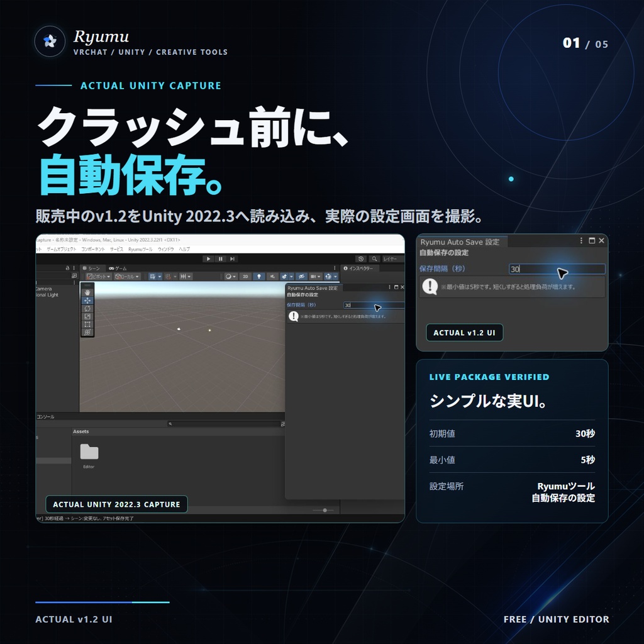The height and width of the screenshot is (644, 644).
Task: Open the scene camera settings dropdown
Action: [x=316, y=277]
